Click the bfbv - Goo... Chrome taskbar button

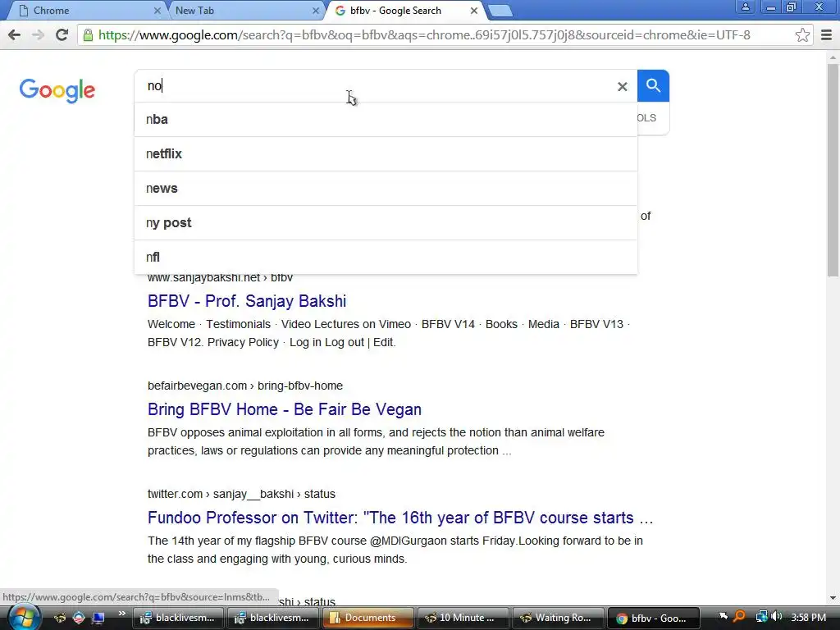pyautogui.click(x=652, y=618)
